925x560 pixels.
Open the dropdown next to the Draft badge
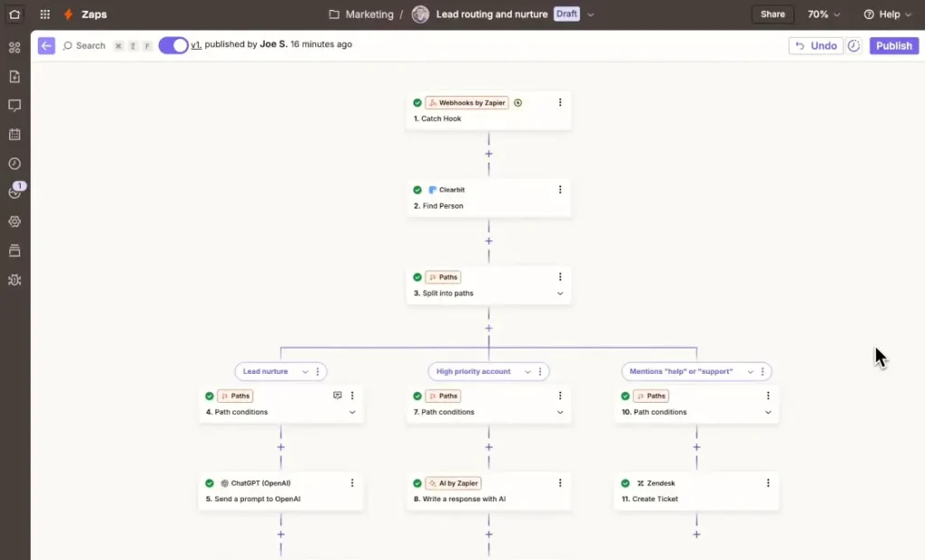[591, 14]
